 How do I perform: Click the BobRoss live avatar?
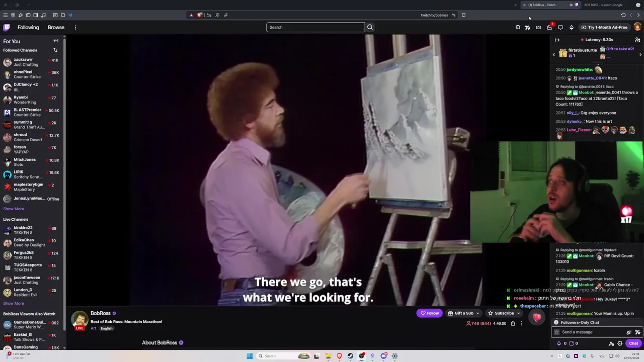[x=79, y=320]
